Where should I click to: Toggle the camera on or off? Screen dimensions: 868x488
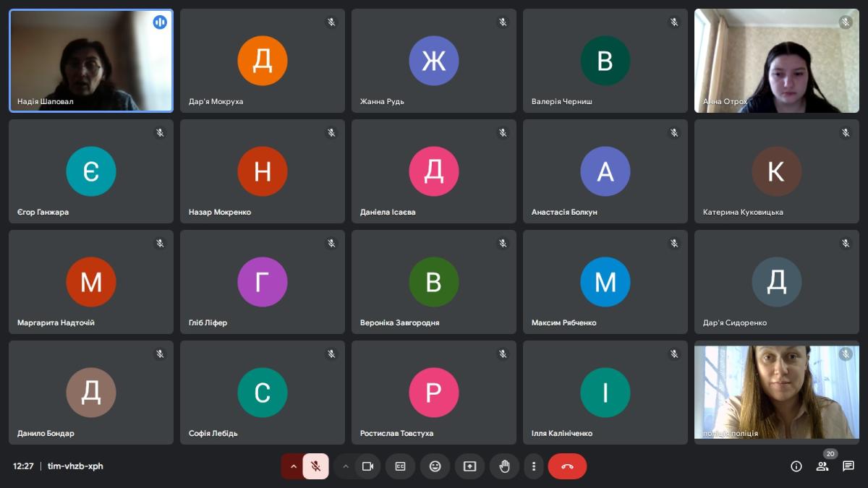[x=367, y=466]
